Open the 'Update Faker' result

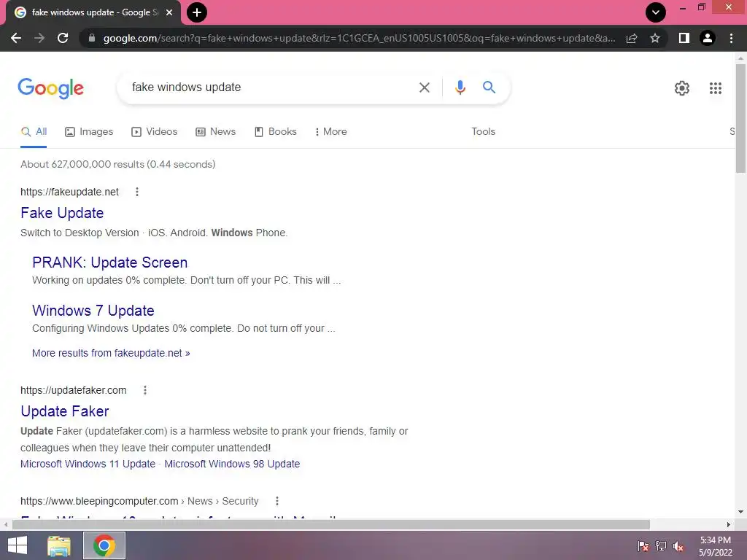65,411
